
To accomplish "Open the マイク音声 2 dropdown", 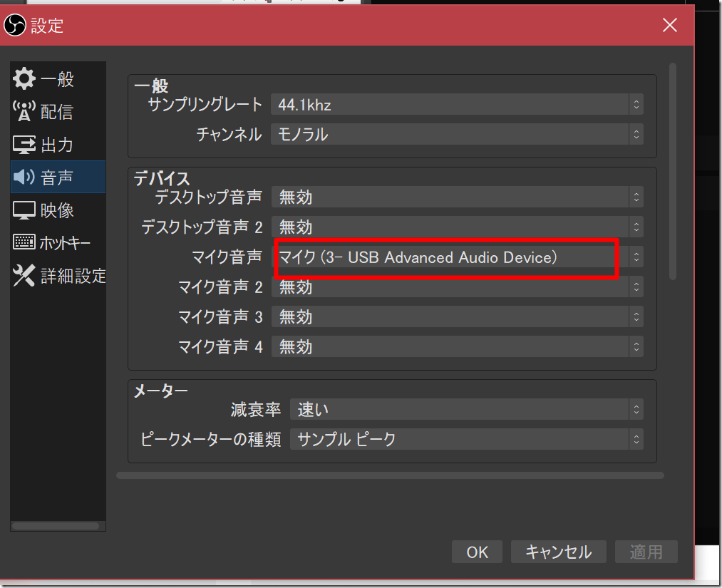I will 458,287.
